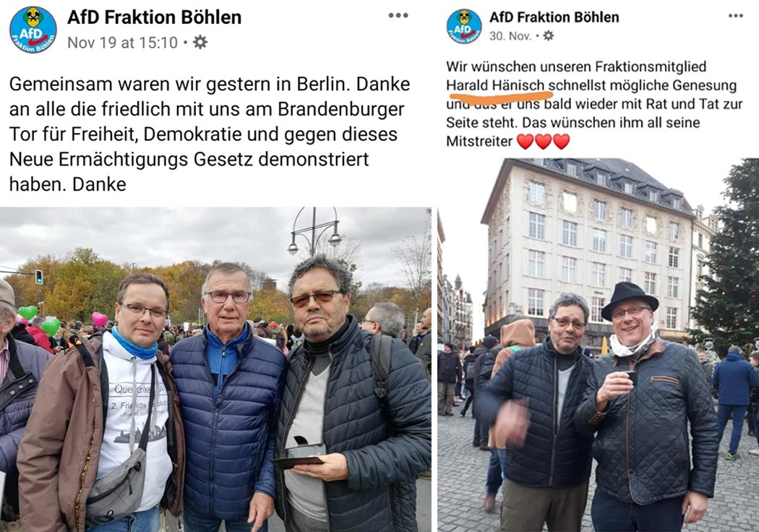759x532 pixels.
Task: Click the right post text about Genesung
Action: coord(594,103)
